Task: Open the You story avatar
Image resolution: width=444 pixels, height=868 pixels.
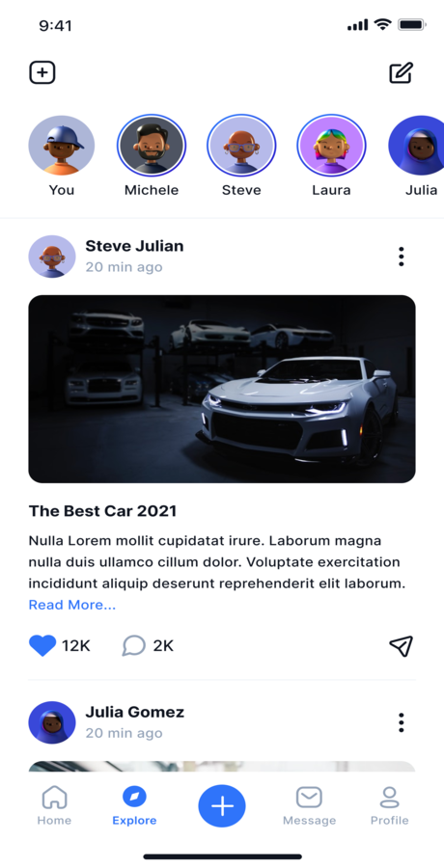Action: tap(62, 145)
